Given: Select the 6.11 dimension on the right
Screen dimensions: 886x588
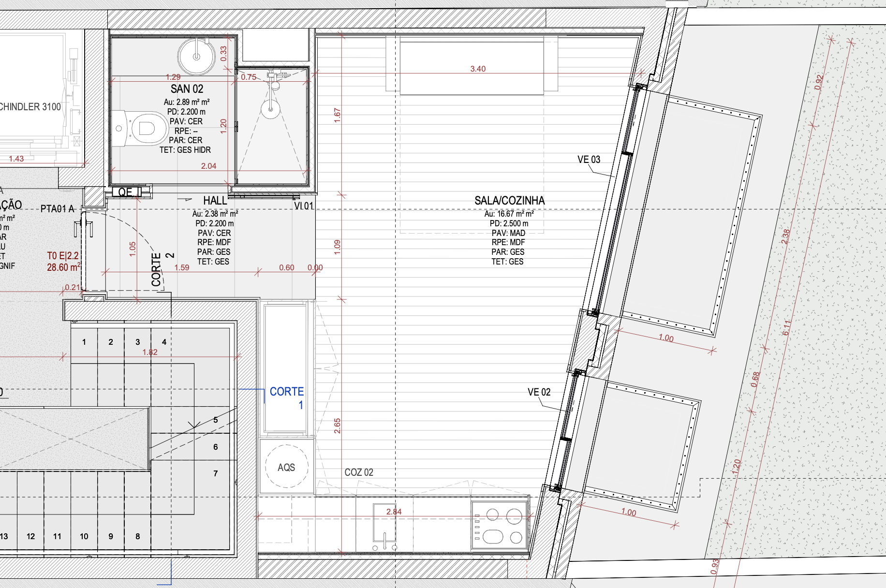Looking at the screenshot, I should pos(786,328).
